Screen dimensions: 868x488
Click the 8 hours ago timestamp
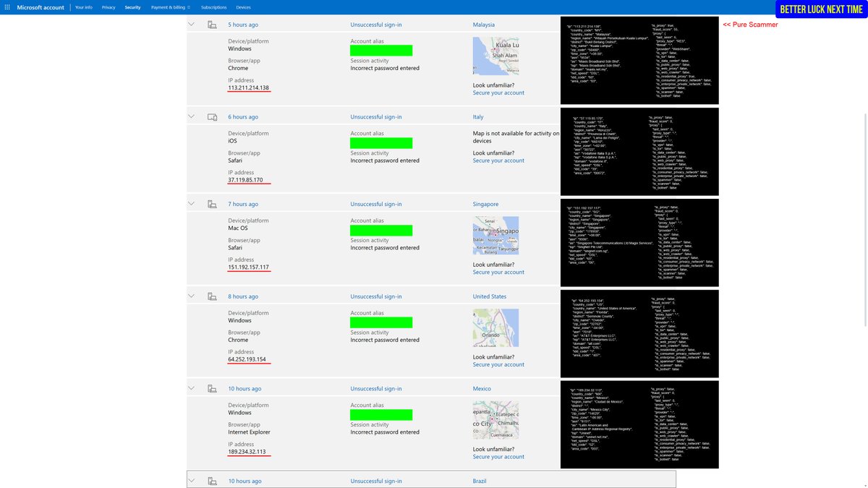[x=243, y=296]
